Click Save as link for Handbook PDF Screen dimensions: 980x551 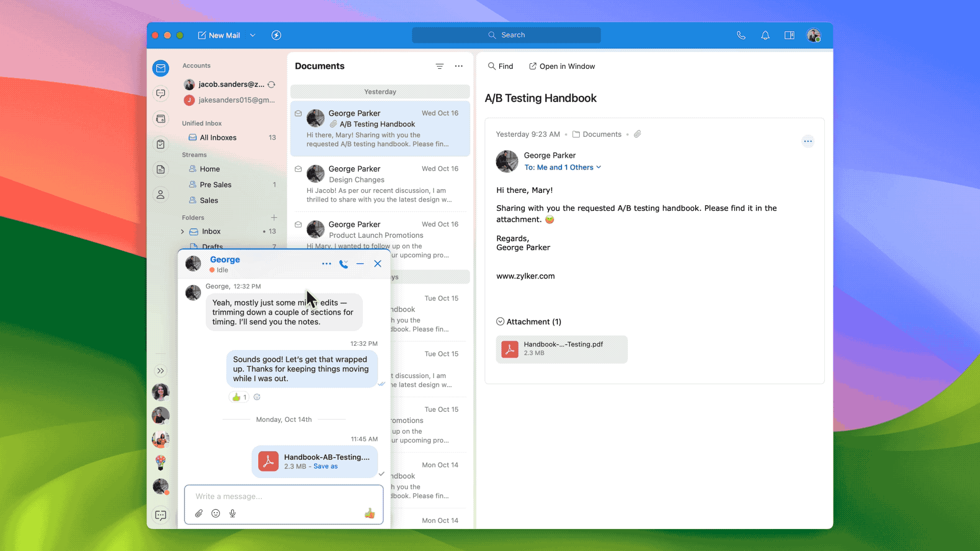325,466
